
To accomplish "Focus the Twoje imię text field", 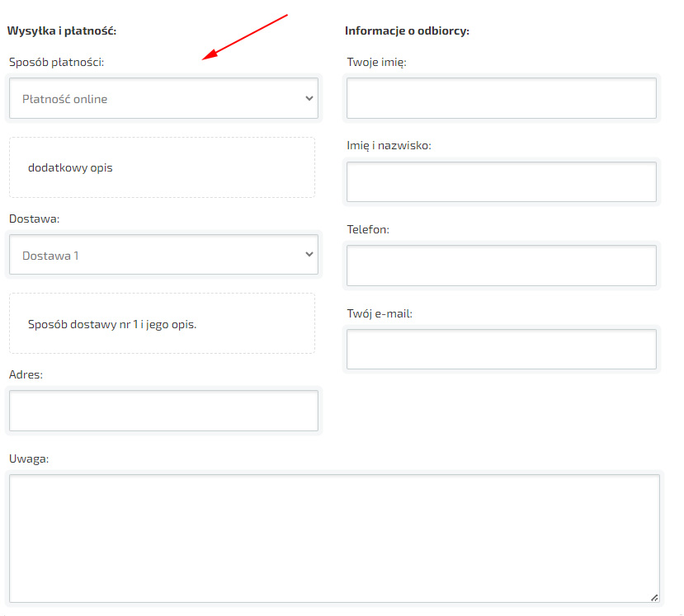I will pyautogui.click(x=501, y=98).
